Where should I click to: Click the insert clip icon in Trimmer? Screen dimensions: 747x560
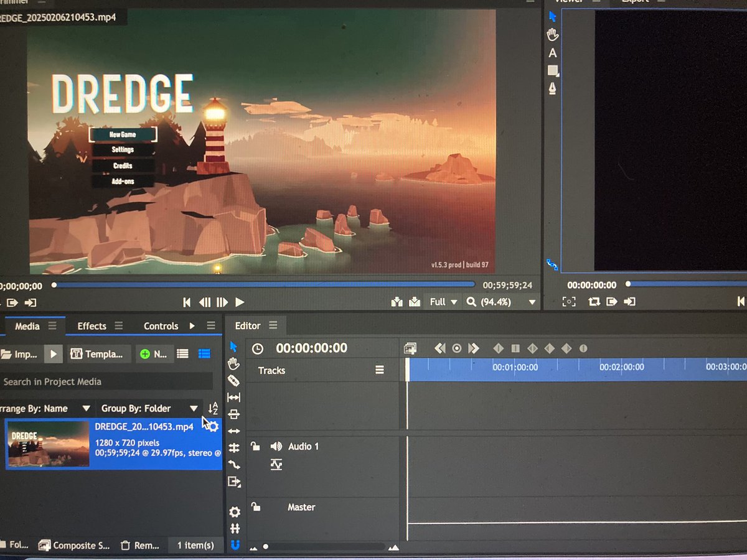pos(397,302)
